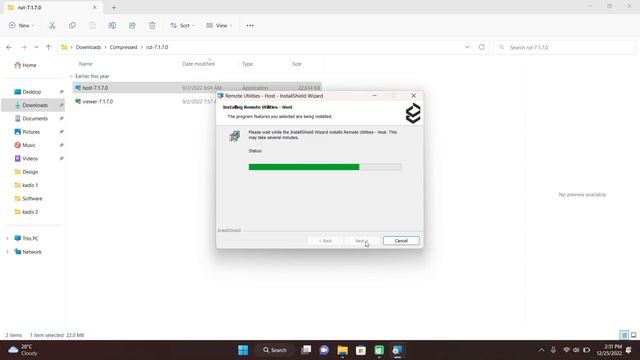The width and height of the screenshot is (640, 360).
Task: Click the Rename icon in Explorer toolbar
Action: pyautogui.click(x=112, y=25)
